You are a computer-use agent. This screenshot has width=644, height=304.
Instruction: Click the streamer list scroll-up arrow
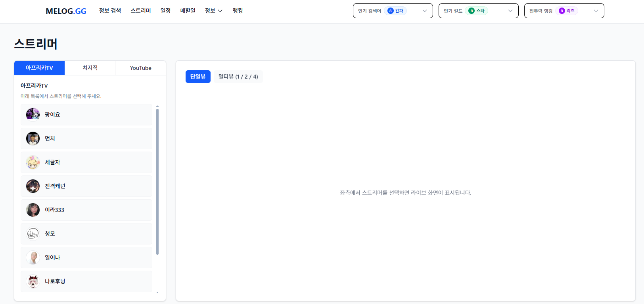157,106
